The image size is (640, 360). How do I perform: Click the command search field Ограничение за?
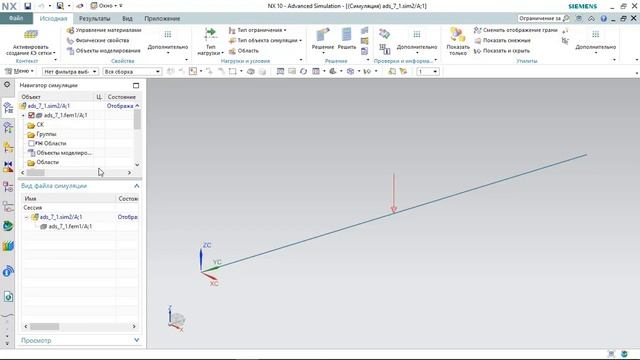(x=539, y=18)
